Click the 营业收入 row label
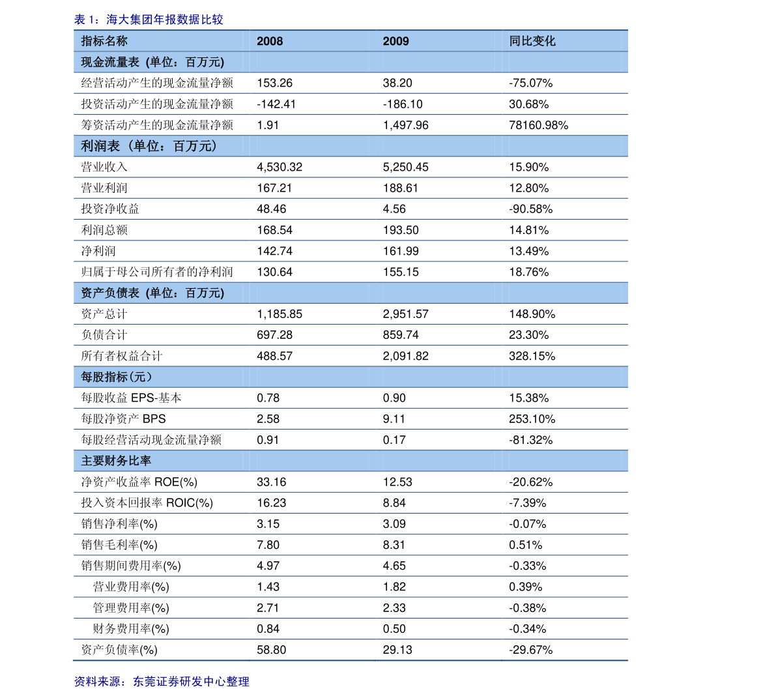Image resolution: width=776 pixels, height=700 pixels. [104, 168]
